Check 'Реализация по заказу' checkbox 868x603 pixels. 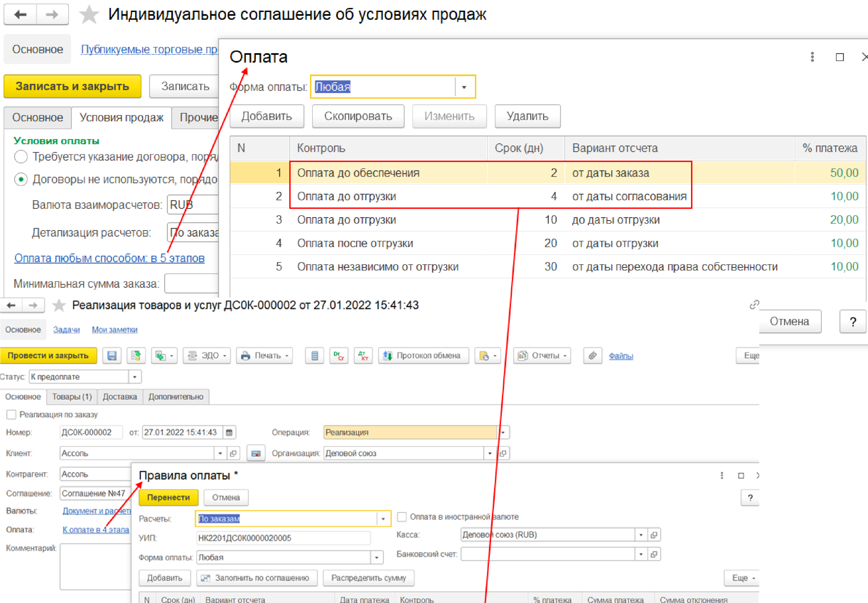tap(11, 414)
